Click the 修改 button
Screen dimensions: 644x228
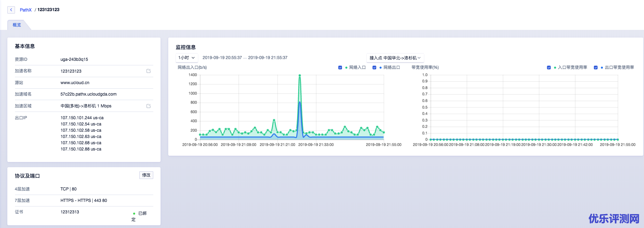[146, 175]
